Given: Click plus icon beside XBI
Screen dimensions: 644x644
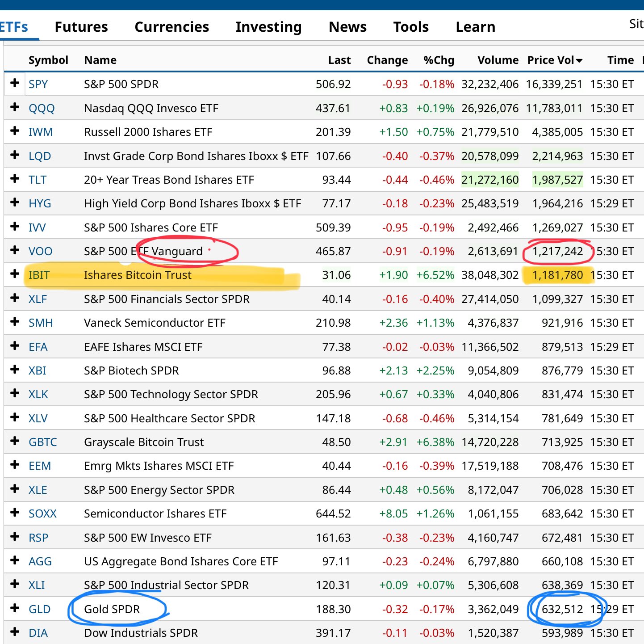Looking at the screenshot, I should pyautogui.click(x=15, y=370).
